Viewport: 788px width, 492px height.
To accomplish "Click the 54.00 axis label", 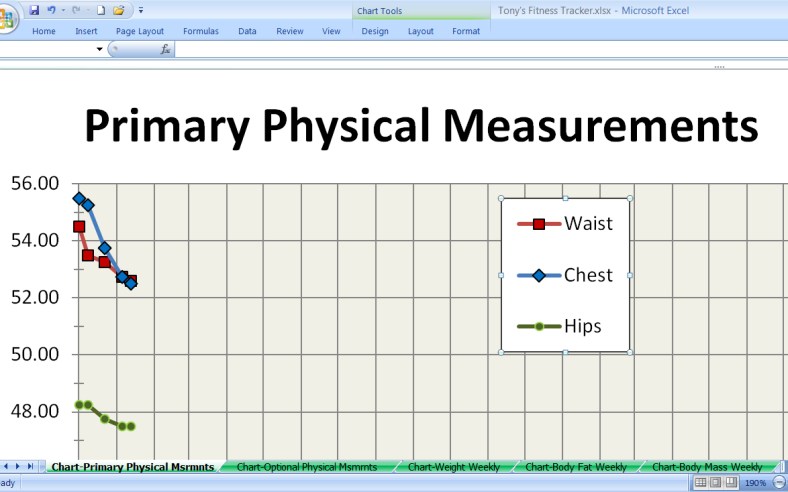I will point(35,240).
